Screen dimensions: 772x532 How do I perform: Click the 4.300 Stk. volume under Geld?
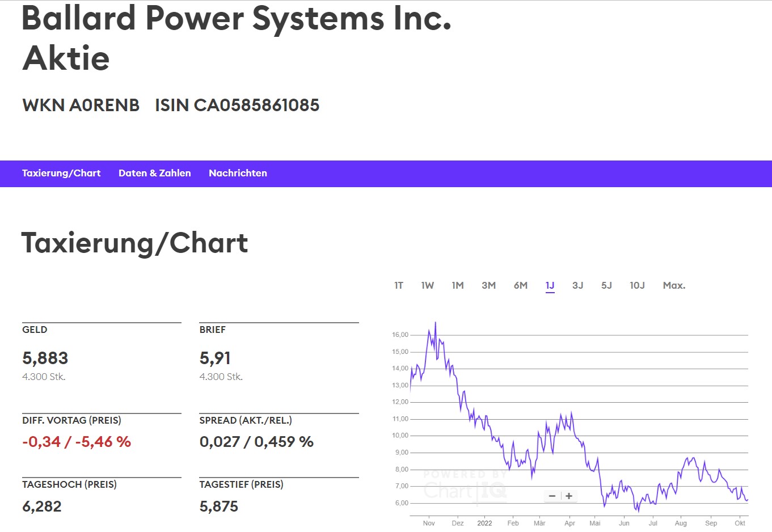click(44, 377)
